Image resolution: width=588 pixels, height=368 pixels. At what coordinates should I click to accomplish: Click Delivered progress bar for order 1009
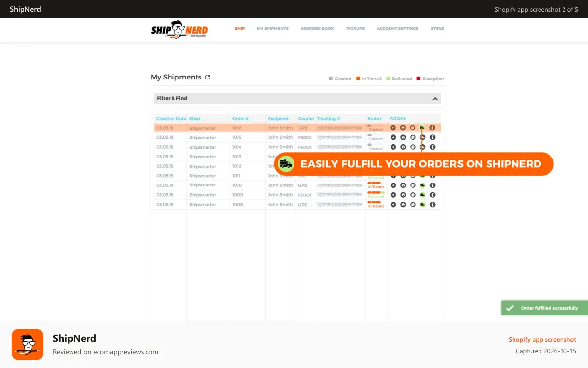(x=376, y=193)
